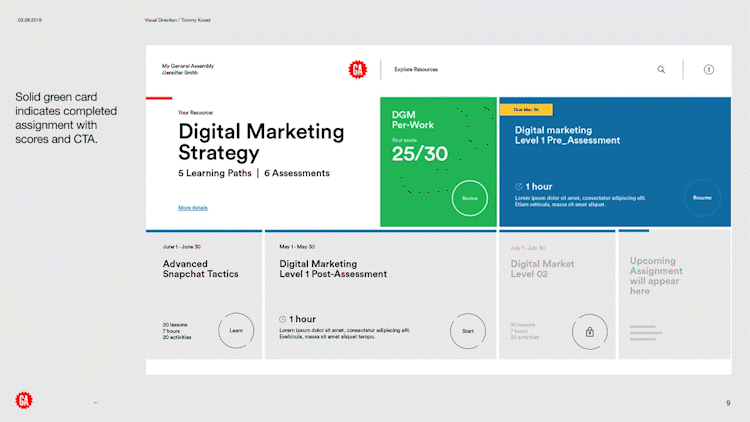Follow the More details link
The height and width of the screenshot is (422, 750).
193,208
